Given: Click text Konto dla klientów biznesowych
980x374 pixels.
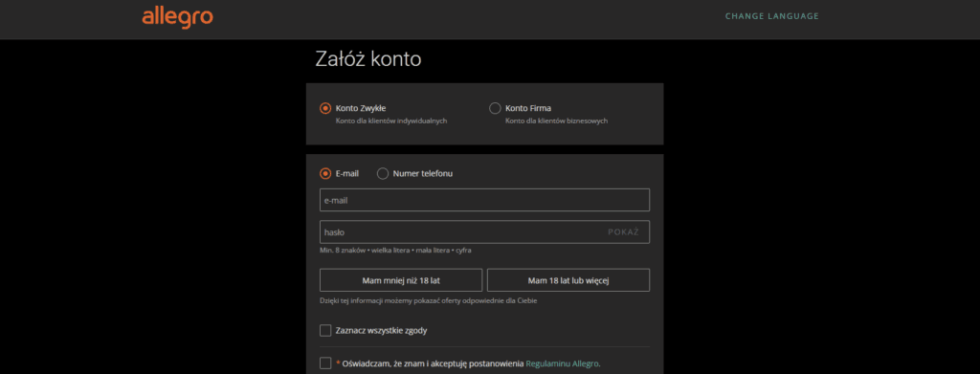Looking at the screenshot, I should pos(556,121).
